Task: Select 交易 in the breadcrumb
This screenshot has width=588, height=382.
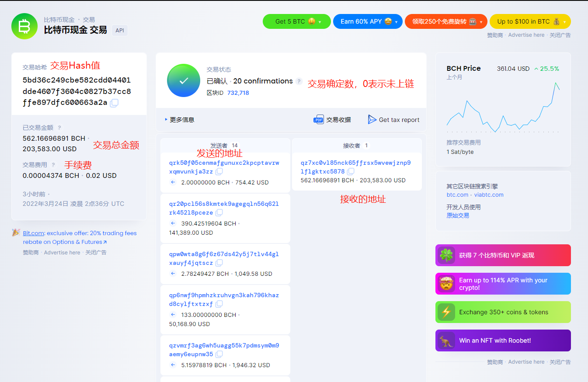Action: click(88, 19)
